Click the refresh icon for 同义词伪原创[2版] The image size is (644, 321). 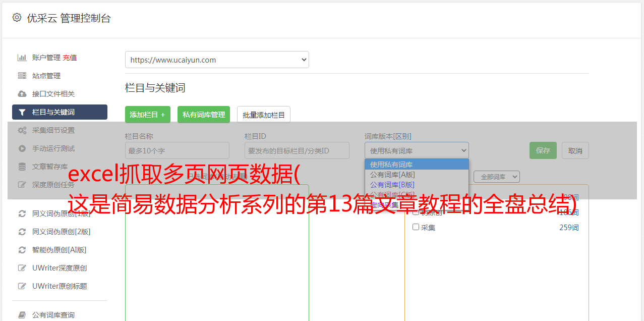pos(22,232)
